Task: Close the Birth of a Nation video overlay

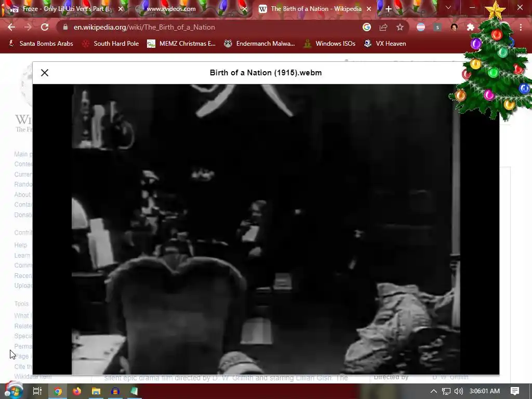Action: [45, 73]
